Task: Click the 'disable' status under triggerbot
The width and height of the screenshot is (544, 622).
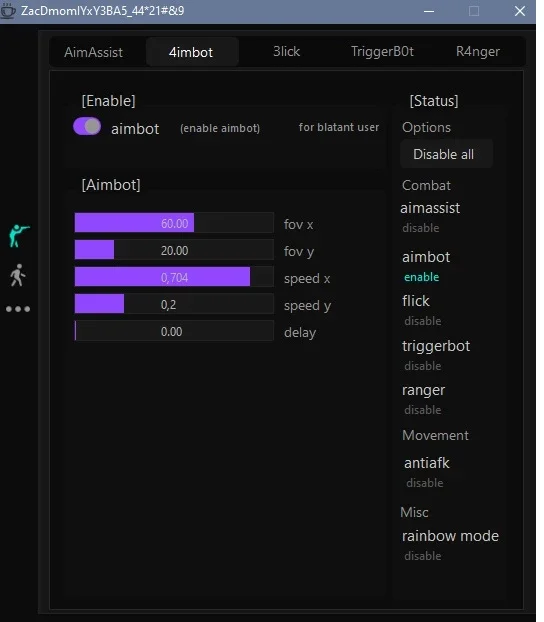Action: pos(423,366)
